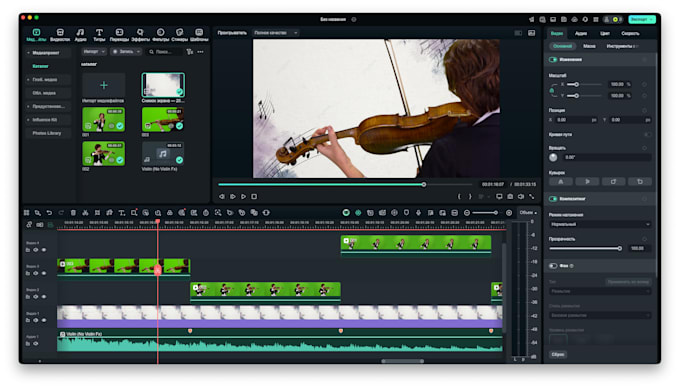Play the preview video

(243, 196)
